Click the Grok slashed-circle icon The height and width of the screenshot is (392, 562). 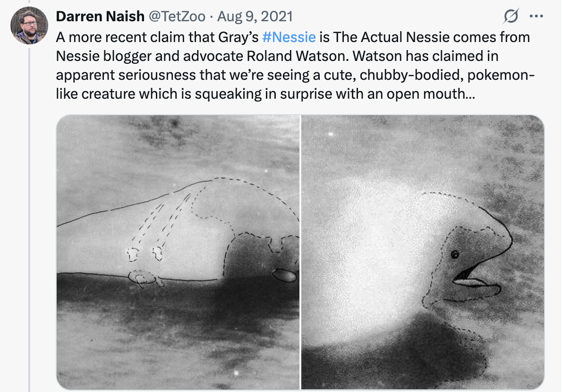511,17
